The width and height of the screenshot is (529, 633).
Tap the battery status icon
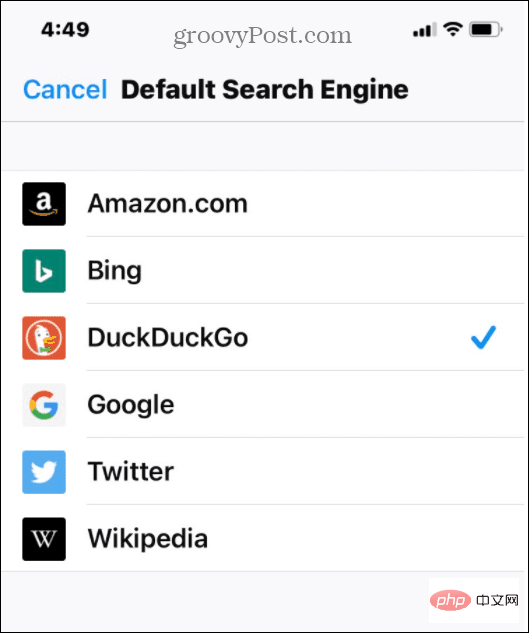(486, 29)
